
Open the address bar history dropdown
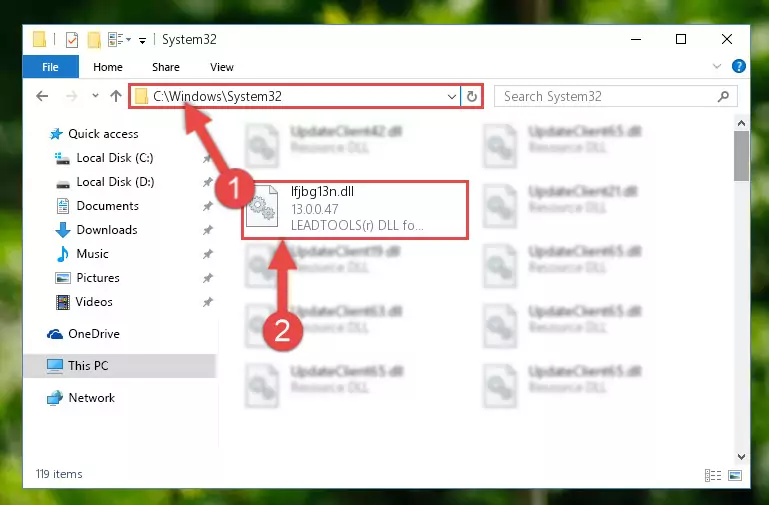click(x=452, y=97)
